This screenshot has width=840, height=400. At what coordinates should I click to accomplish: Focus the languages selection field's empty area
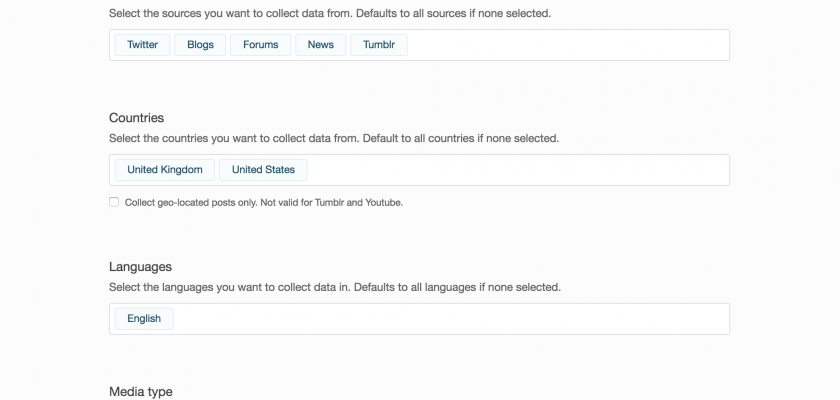click(x=450, y=319)
